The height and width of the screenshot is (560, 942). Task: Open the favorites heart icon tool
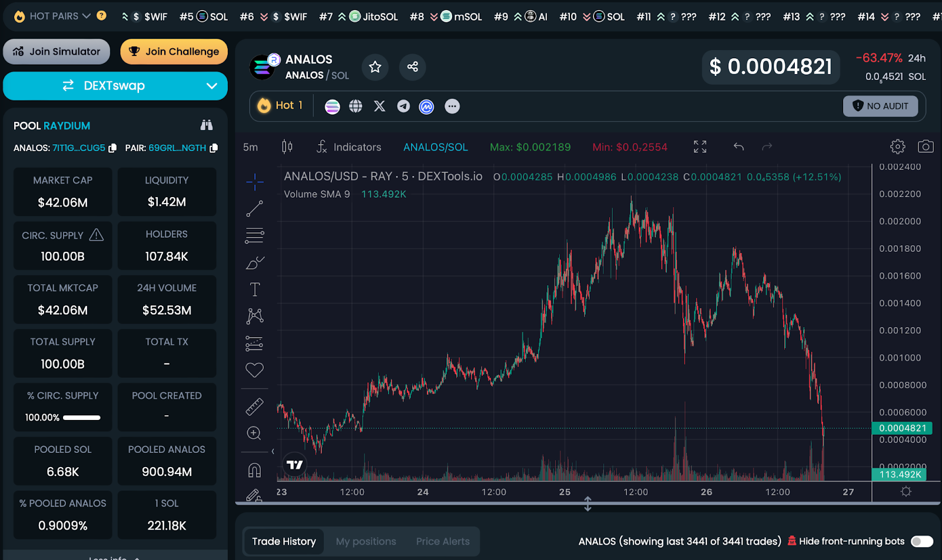[x=255, y=370]
